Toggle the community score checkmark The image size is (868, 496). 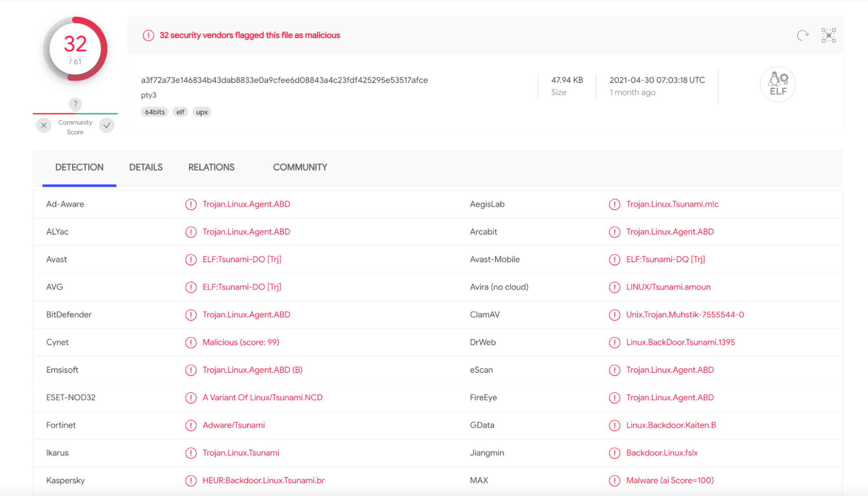click(x=106, y=125)
